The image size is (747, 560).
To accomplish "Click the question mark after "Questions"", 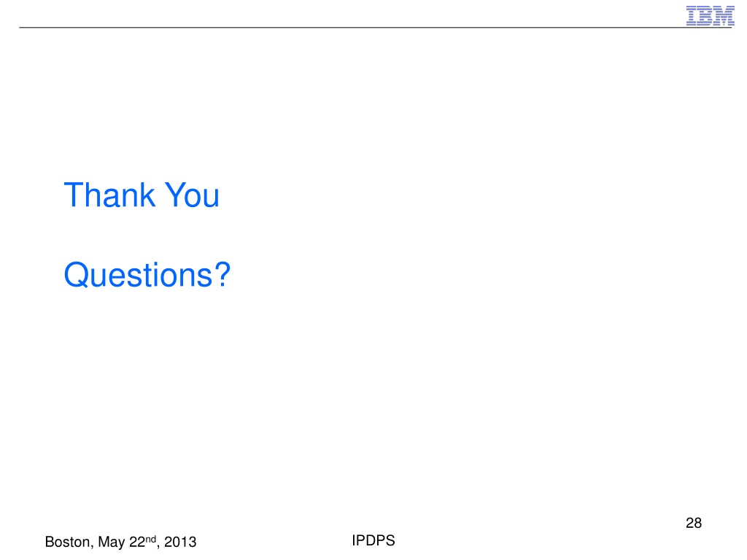I will (222, 274).
